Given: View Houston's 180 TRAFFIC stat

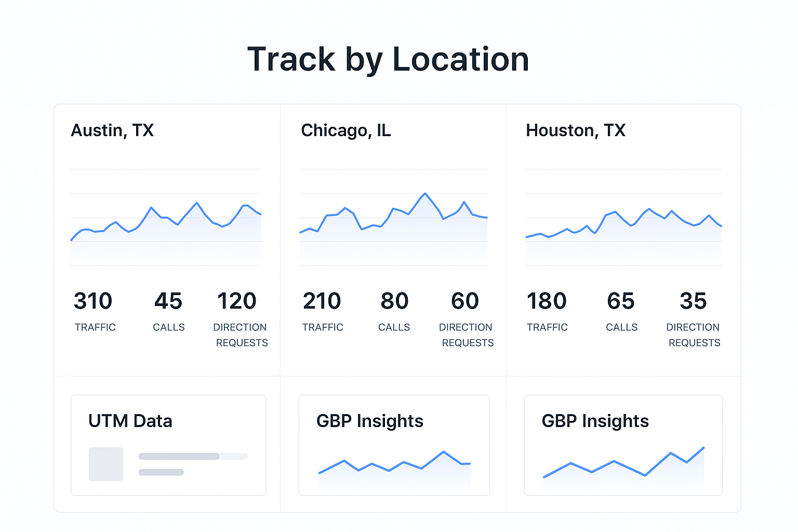Looking at the screenshot, I should click(x=547, y=300).
